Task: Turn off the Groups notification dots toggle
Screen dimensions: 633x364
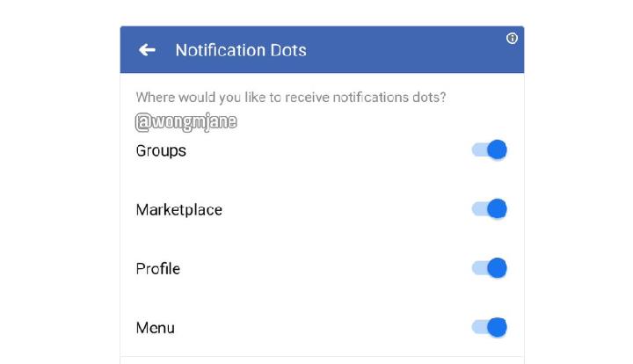Action: click(x=491, y=149)
